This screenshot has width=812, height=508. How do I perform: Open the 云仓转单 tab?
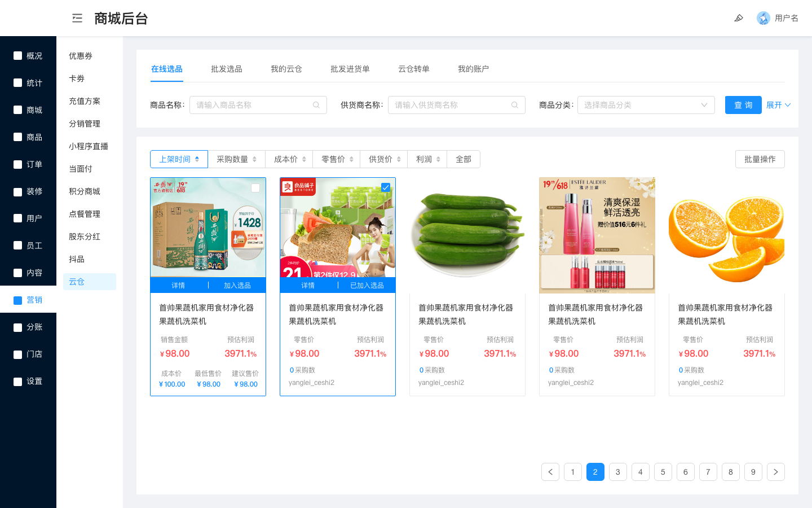(414, 69)
